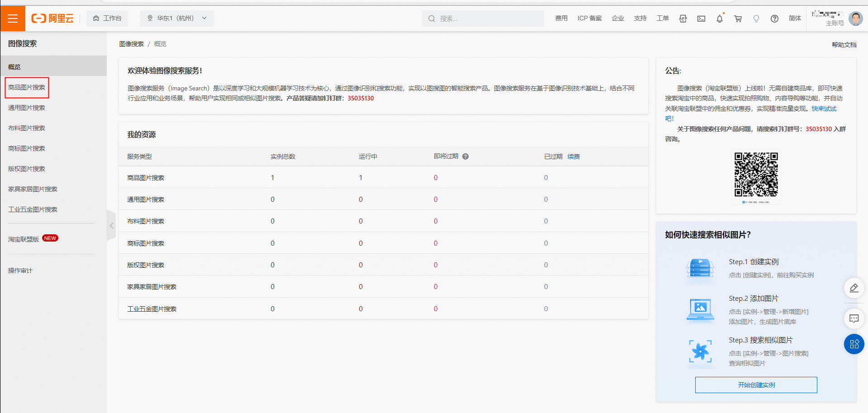868x413 pixels.
Task: Click the search magnifier icon
Action: [x=432, y=19]
